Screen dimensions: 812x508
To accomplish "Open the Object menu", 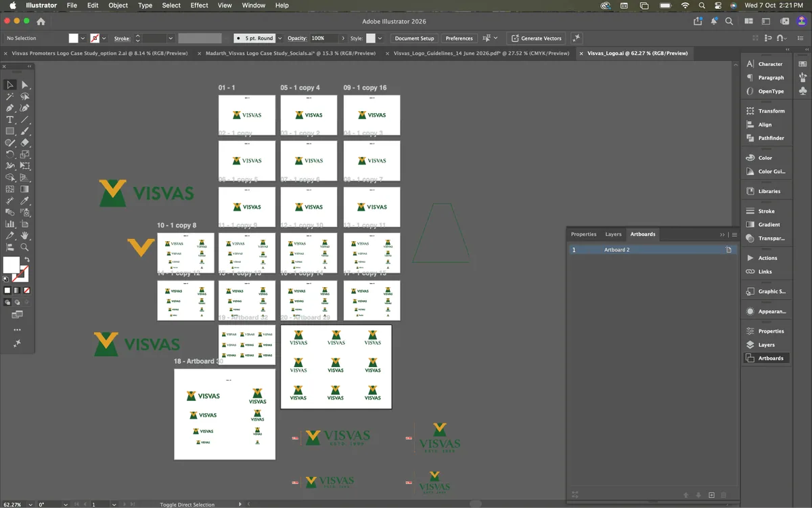I will [x=118, y=5].
